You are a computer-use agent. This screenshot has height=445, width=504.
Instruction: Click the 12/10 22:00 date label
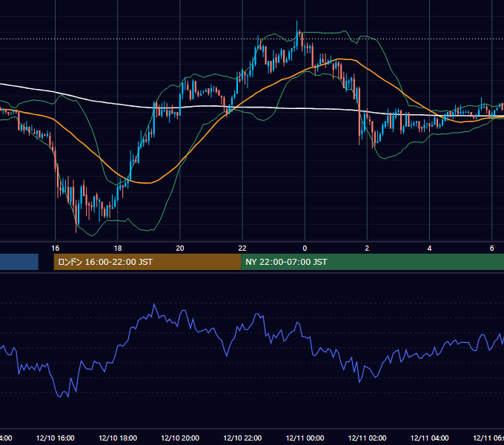[242, 438]
